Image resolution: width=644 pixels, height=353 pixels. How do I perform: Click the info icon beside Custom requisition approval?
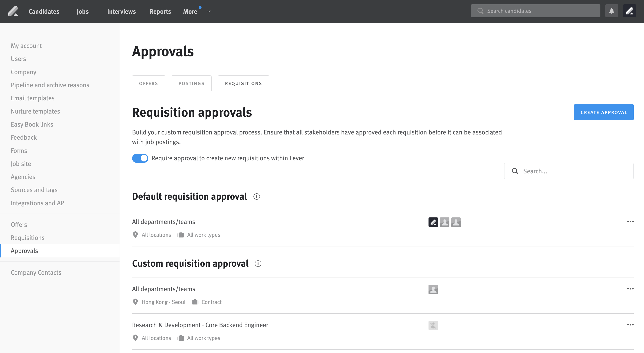(x=258, y=264)
